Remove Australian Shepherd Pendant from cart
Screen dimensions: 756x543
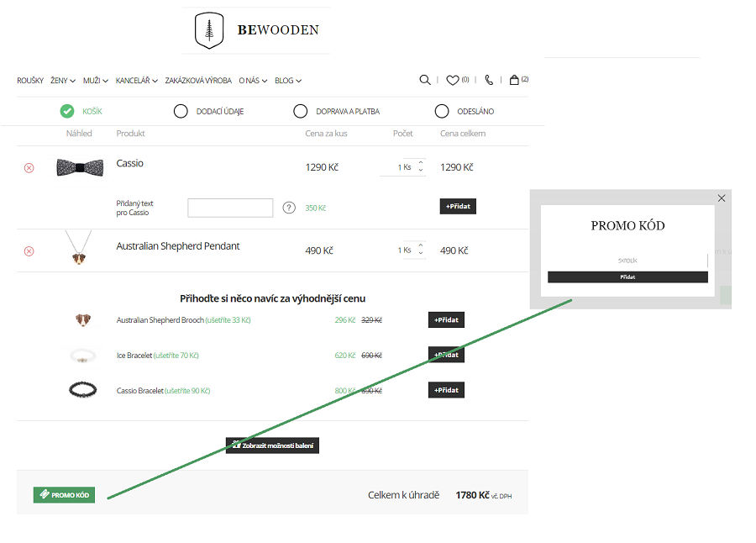click(x=29, y=251)
